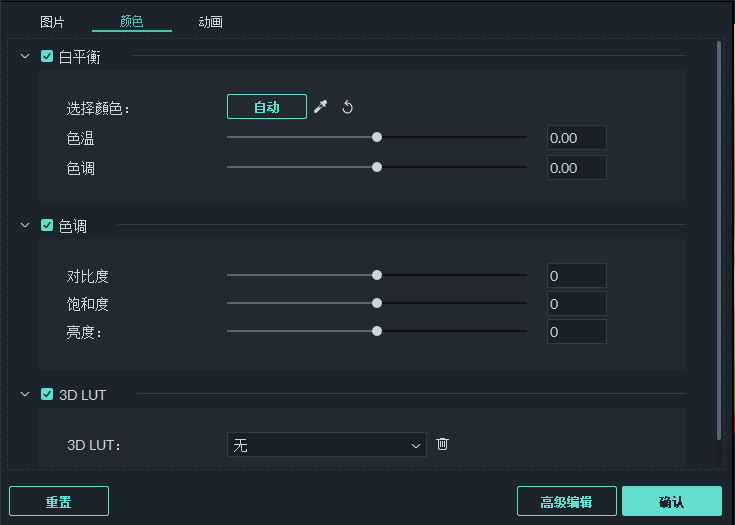Viewport: 735px width, 525px height.
Task: Switch to the 图片 tab
Action: 52,21
